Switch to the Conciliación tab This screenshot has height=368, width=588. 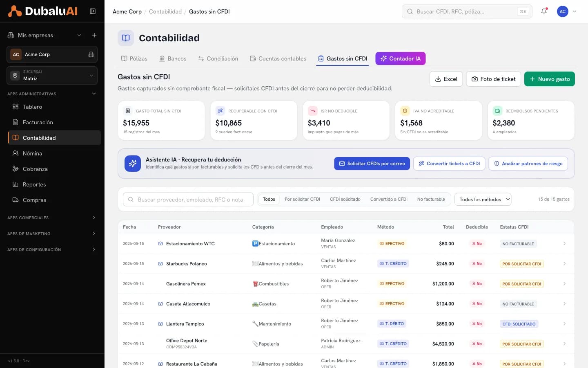pyautogui.click(x=218, y=58)
